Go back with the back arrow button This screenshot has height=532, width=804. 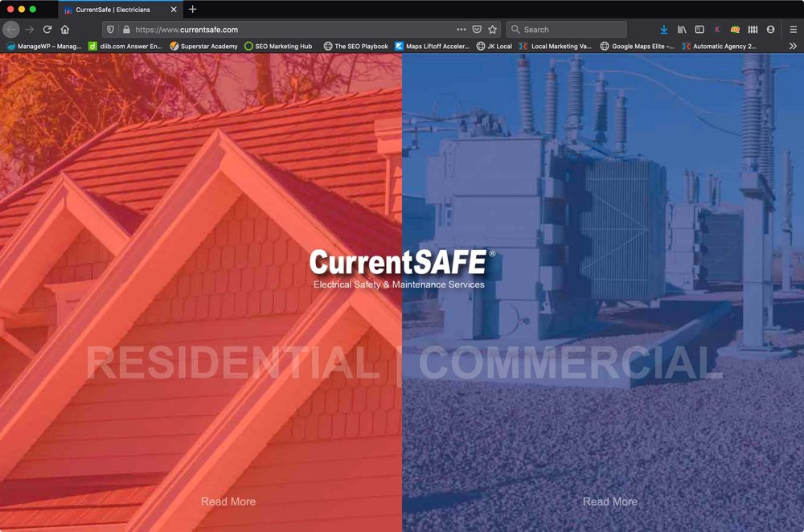tap(11, 30)
